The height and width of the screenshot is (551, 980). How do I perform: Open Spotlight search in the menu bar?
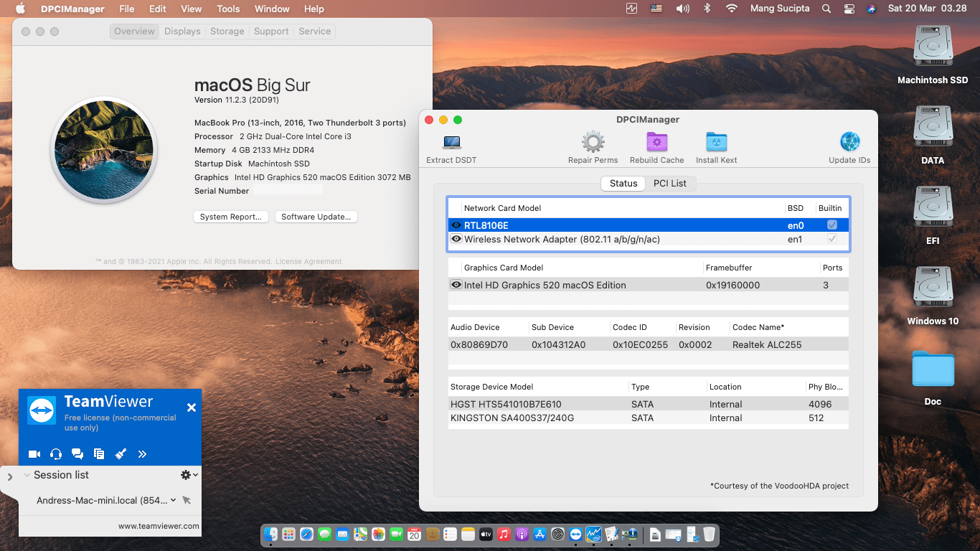[826, 9]
